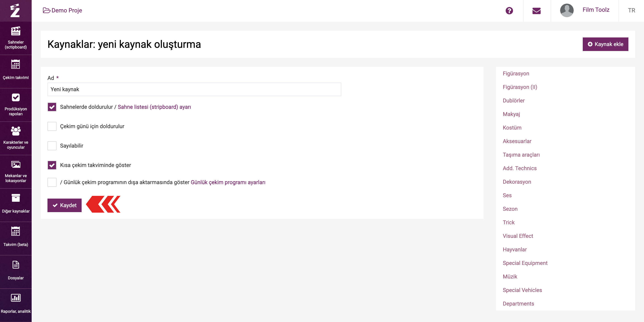644x322 pixels.
Task: Open Sahneler (stripboard) clapperboard icon
Action: pos(16,31)
